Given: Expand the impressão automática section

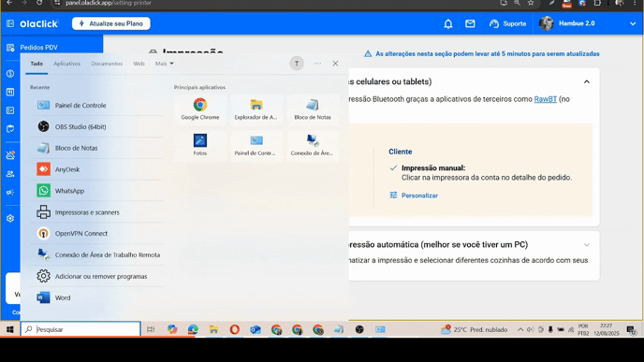Looking at the screenshot, I should click(x=587, y=245).
